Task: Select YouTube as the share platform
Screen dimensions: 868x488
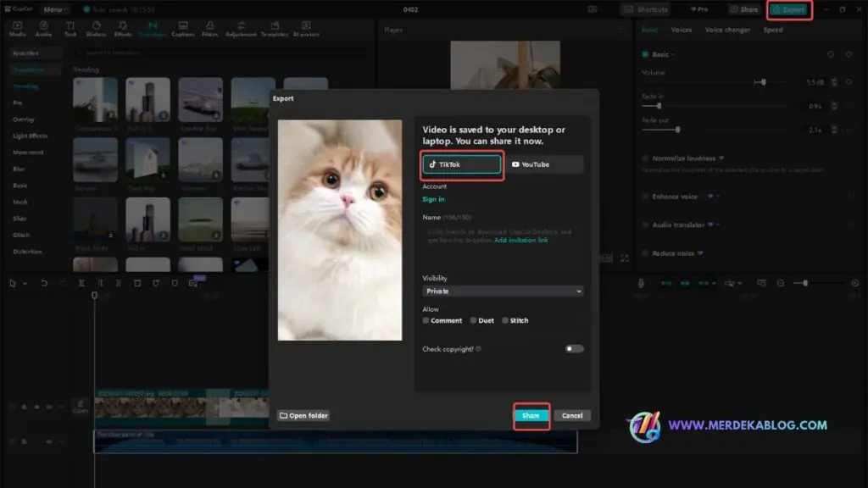Action: 545,164
